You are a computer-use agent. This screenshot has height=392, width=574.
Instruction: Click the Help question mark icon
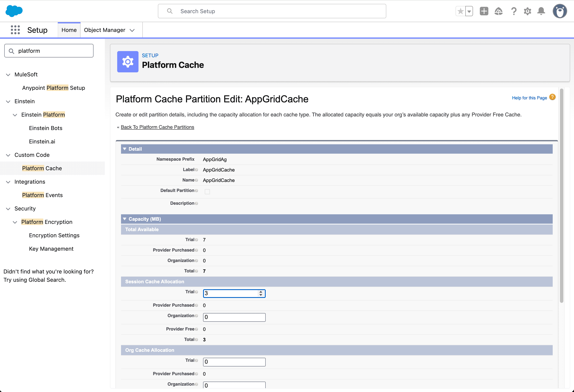pyautogui.click(x=514, y=11)
